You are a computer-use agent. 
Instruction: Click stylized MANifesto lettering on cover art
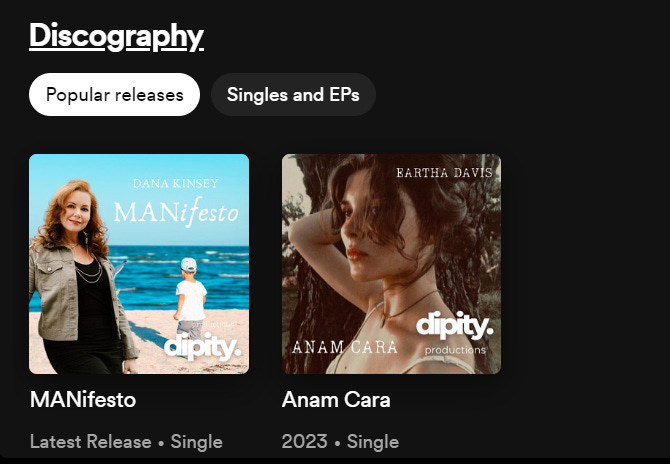(x=176, y=212)
